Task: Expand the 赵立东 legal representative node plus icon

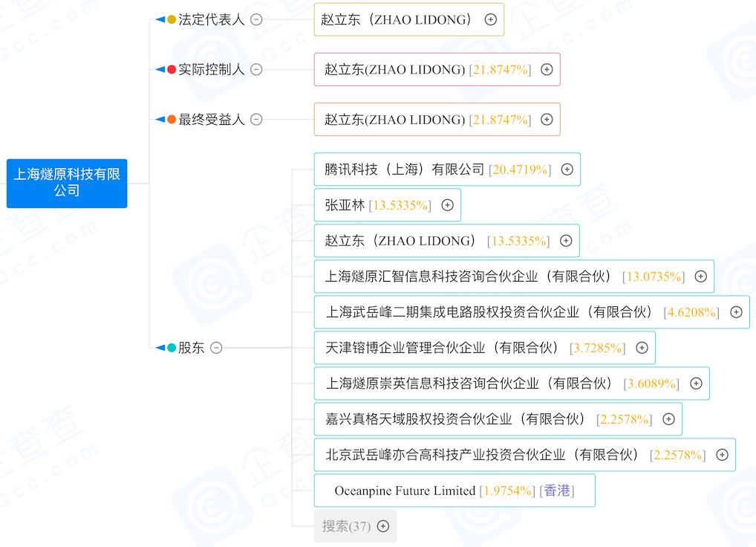Action: pos(491,20)
